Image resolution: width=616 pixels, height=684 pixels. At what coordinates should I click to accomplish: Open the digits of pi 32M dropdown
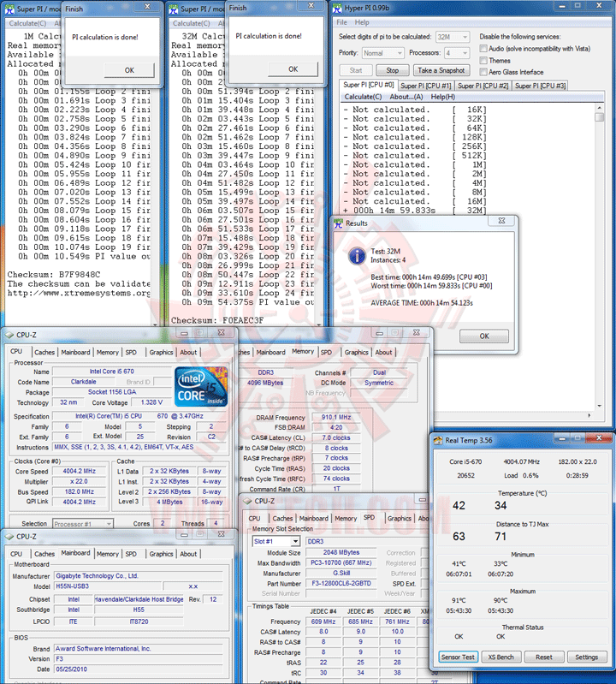[x=452, y=37]
